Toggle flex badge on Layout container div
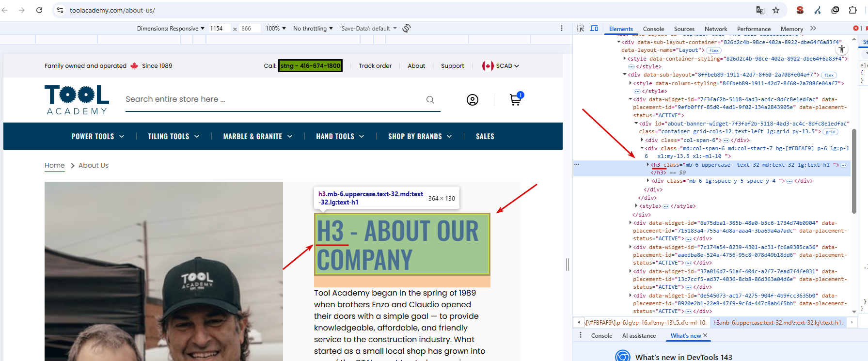Screen dimensions: 868x361 (x=714, y=50)
